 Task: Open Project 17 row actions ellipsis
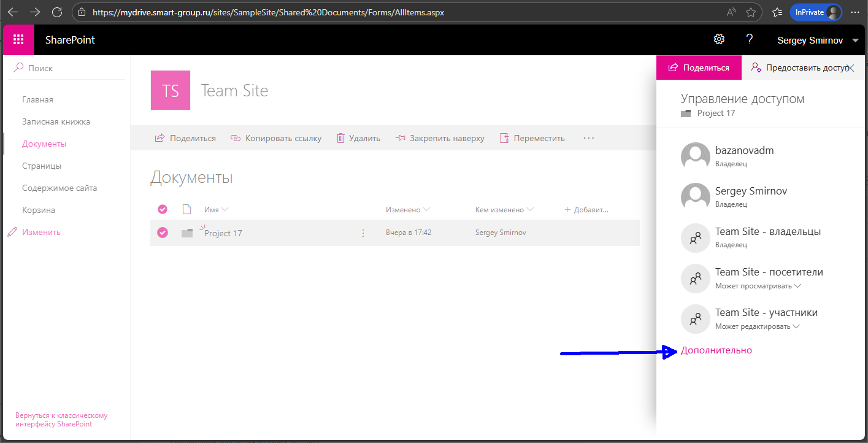pos(363,233)
